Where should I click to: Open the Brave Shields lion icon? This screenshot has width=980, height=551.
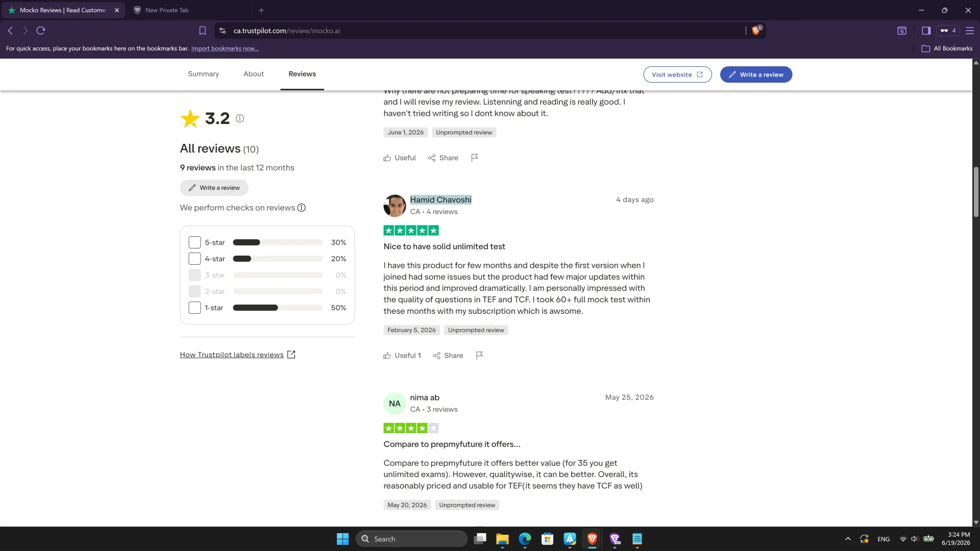coord(756,31)
